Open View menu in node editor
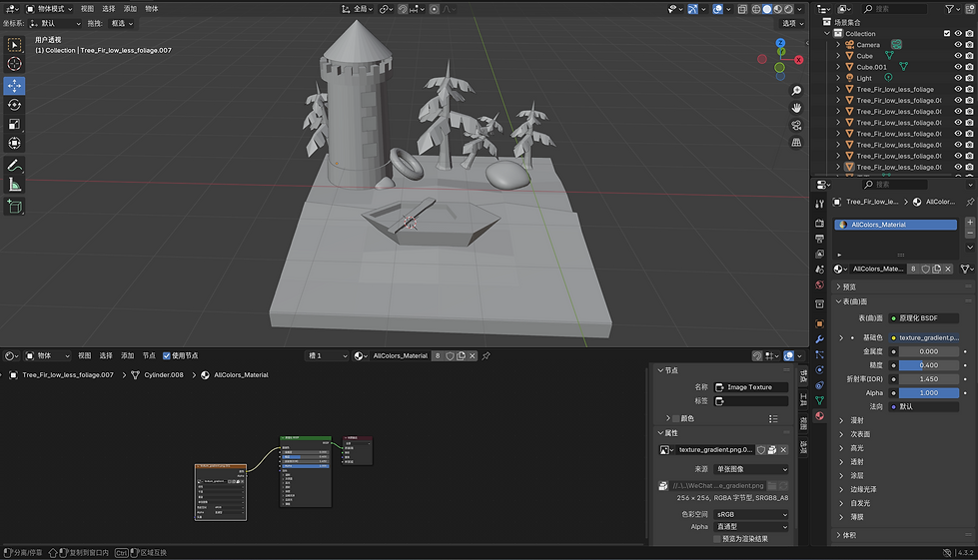Viewport: 978px width, 560px height. (x=85, y=355)
